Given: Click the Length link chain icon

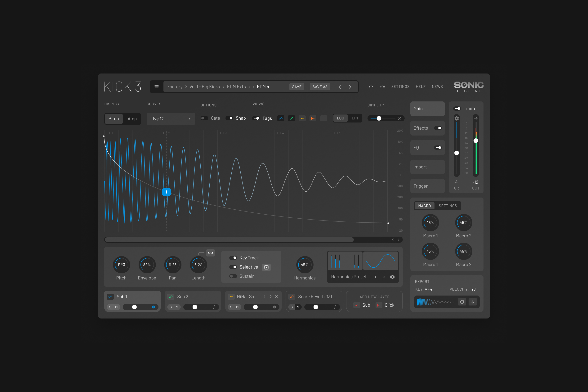Looking at the screenshot, I should pyautogui.click(x=211, y=253).
